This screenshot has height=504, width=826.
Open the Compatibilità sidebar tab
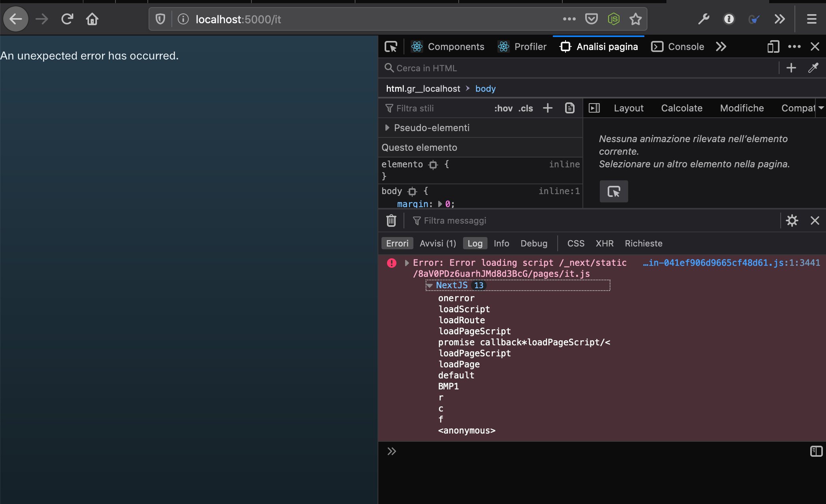pyautogui.click(x=798, y=108)
